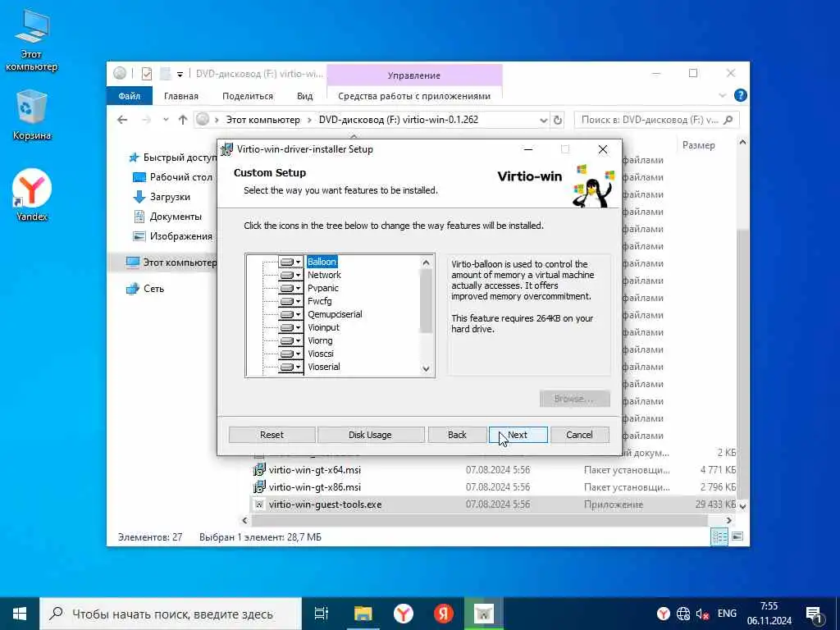Open the recent locations dropdown in Explorer
Screen dimensions: 840x630
tap(166, 120)
